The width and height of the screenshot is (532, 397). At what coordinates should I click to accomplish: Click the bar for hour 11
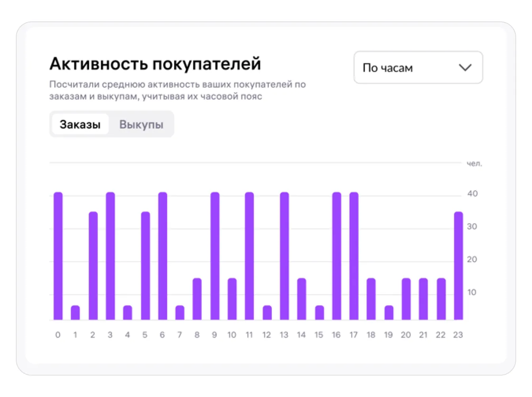249,256
